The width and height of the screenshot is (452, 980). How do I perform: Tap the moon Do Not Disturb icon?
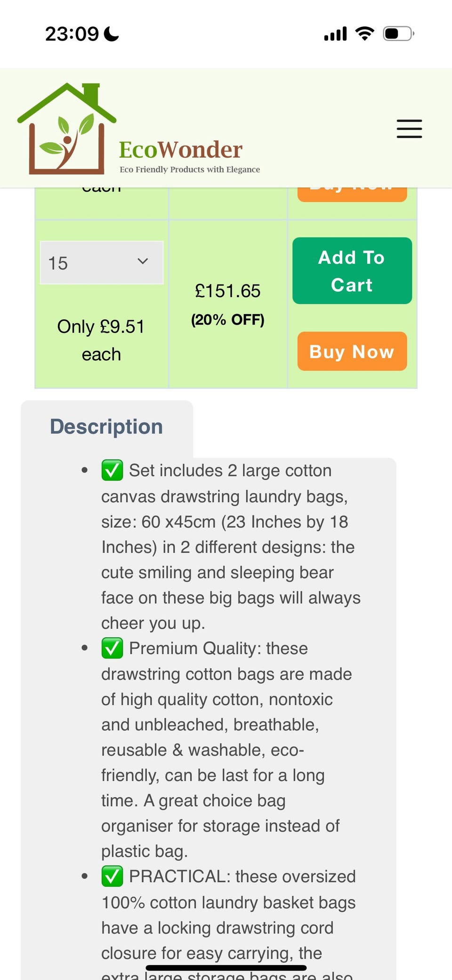pos(111,34)
